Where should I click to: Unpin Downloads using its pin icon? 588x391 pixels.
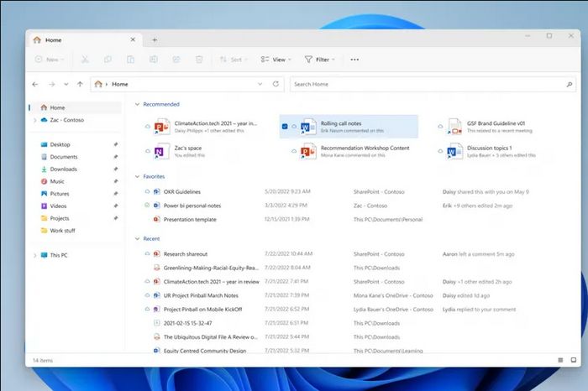[116, 169]
